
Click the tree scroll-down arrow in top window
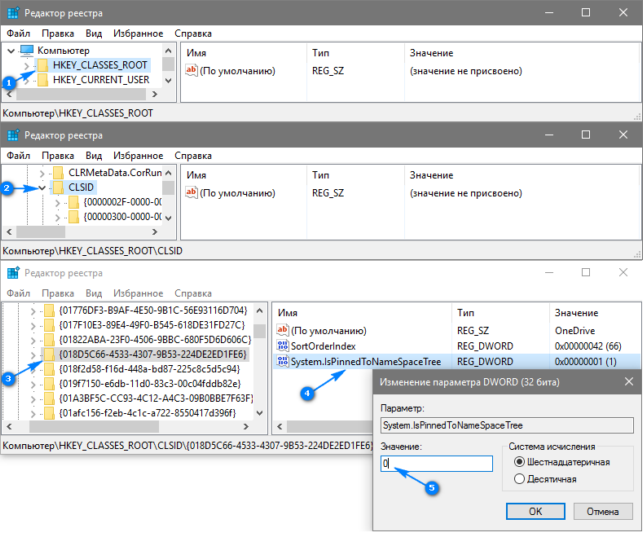point(168,80)
